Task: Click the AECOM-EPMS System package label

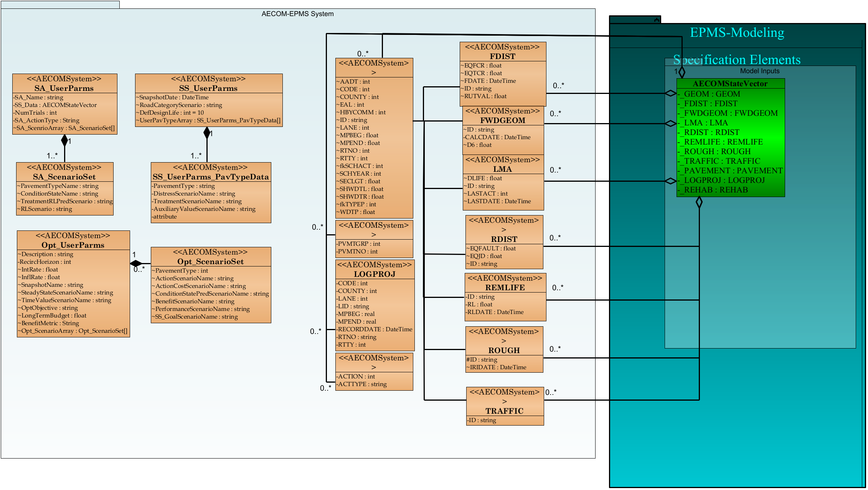Action: click(297, 14)
